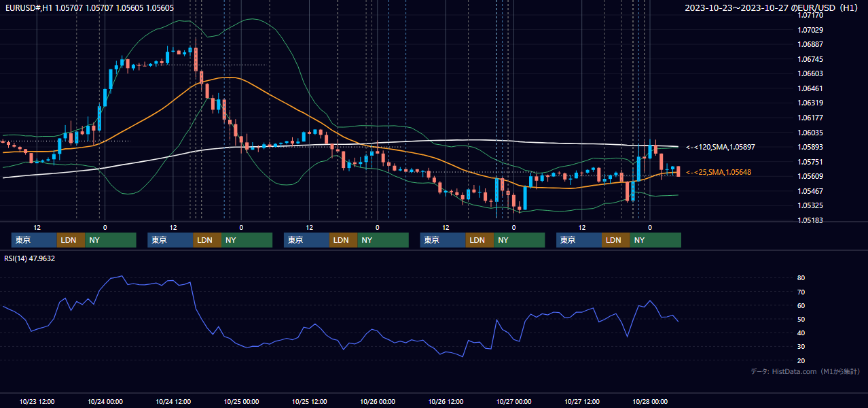The image size is (868, 408).
Task: Click price axis value 1.06461
Action: (811, 88)
